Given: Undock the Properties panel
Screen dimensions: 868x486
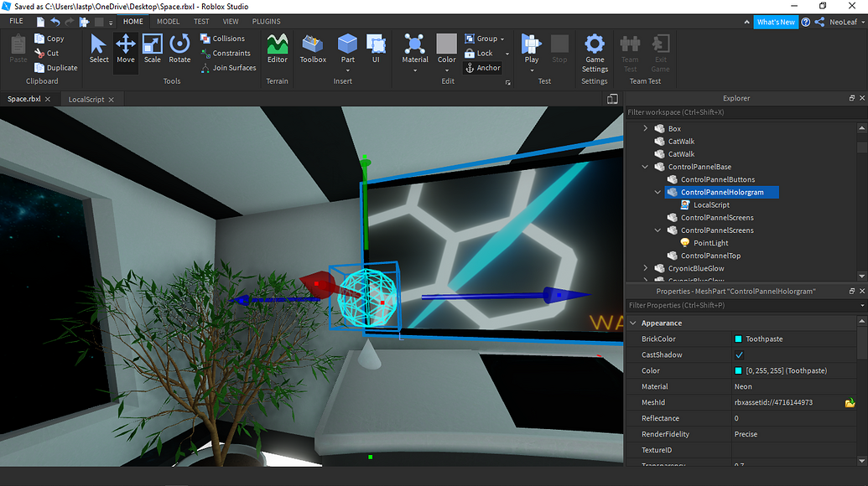Looking at the screenshot, I should 852,291.
